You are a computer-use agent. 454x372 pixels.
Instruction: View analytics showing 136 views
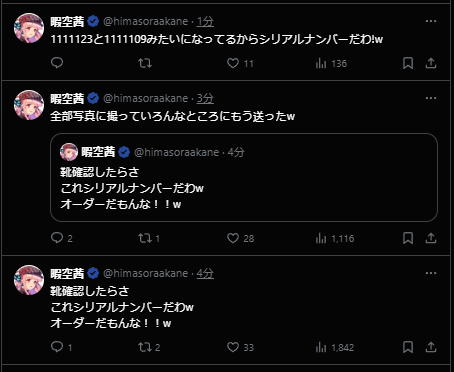pos(331,63)
